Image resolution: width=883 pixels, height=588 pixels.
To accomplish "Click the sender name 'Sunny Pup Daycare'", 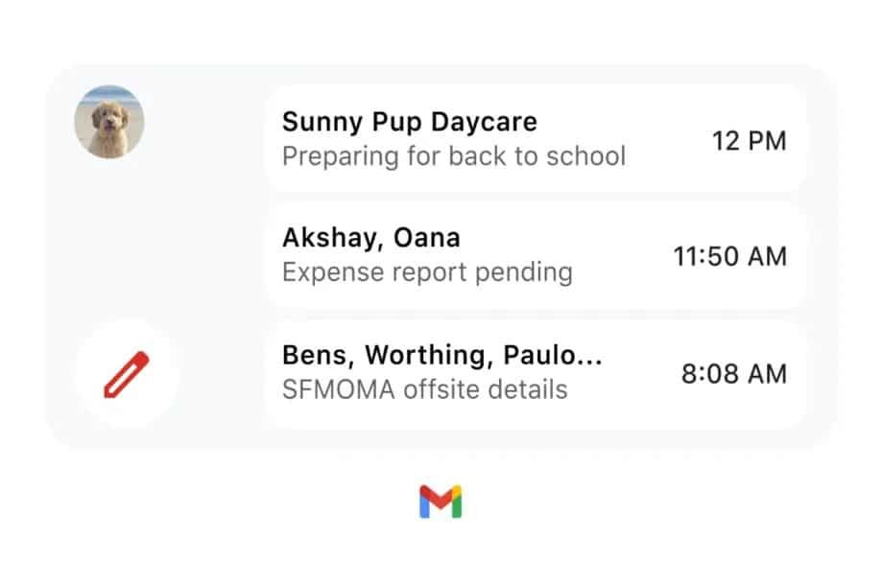I will tap(410, 122).
